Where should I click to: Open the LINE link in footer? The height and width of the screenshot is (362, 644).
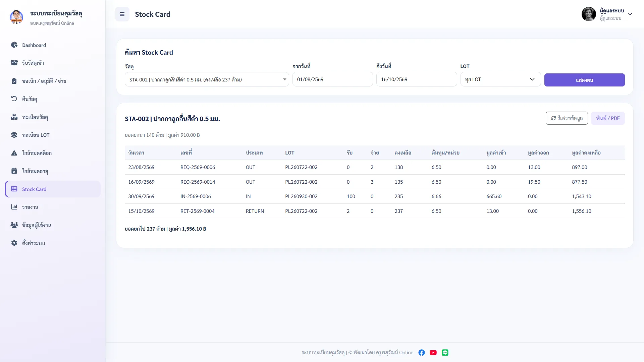pos(445,353)
